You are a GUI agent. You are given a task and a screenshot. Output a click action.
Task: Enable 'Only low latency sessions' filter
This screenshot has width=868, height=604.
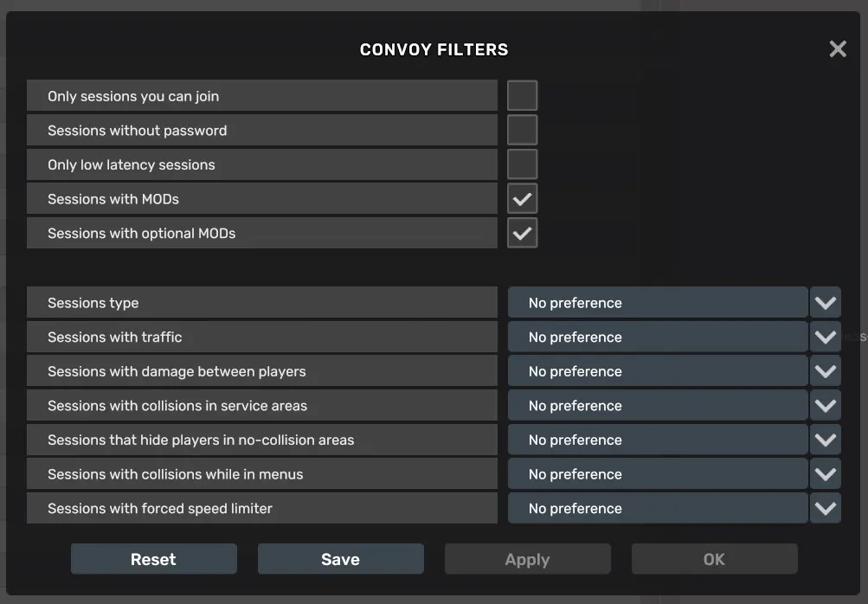[x=522, y=164]
